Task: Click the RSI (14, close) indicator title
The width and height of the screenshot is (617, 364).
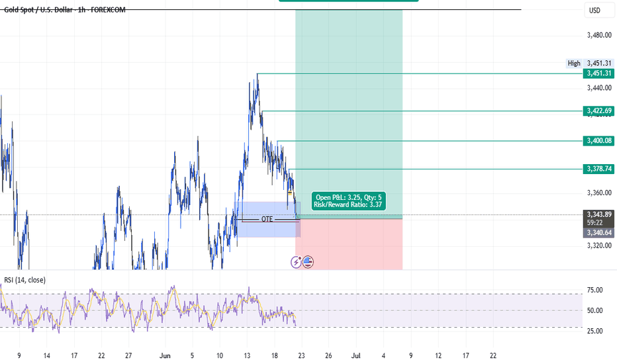Action: (x=24, y=280)
